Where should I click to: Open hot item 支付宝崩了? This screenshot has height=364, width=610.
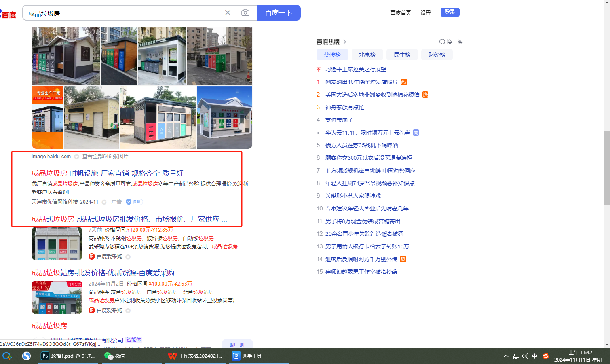click(339, 120)
